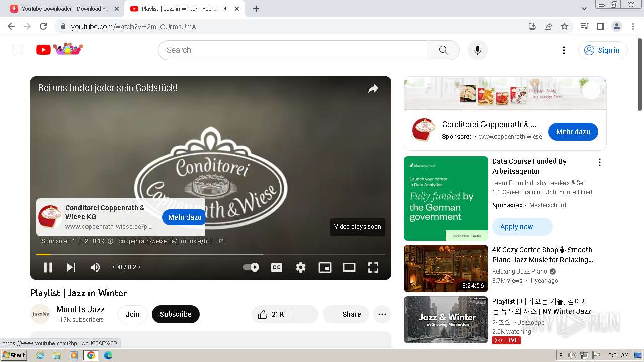The width and height of the screenshot is (644, 362).
Task: Click the address bar URL
Action: tap(133, 27)
